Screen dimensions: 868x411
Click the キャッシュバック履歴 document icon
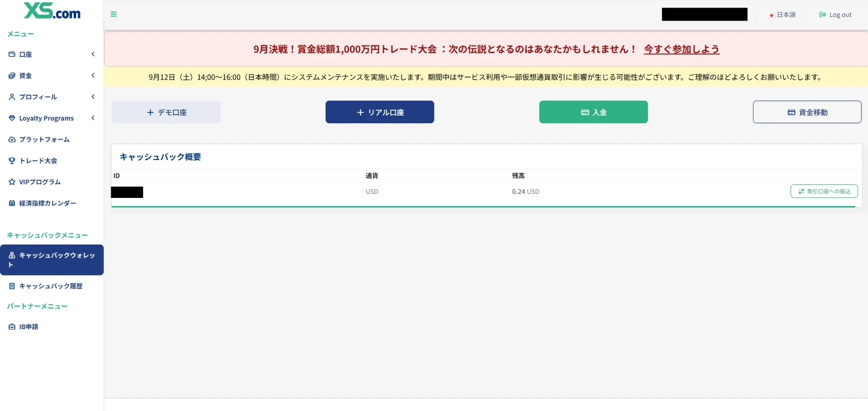coord(12,286)
